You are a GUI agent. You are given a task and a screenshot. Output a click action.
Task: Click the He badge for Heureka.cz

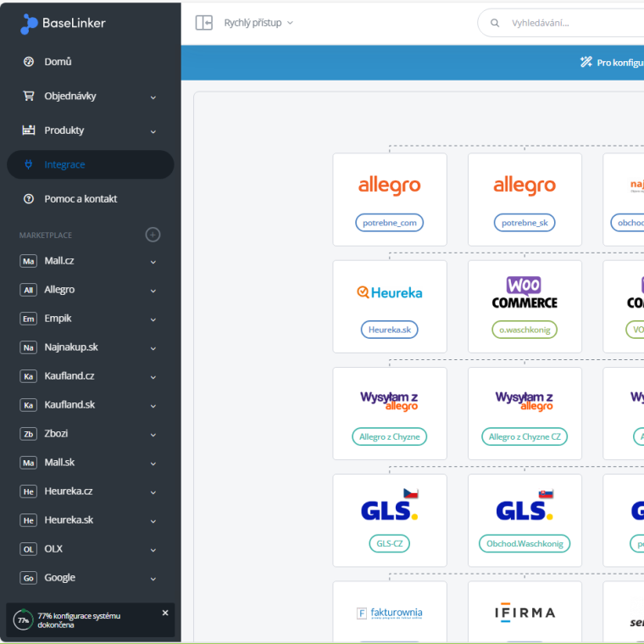pos(28,491)
